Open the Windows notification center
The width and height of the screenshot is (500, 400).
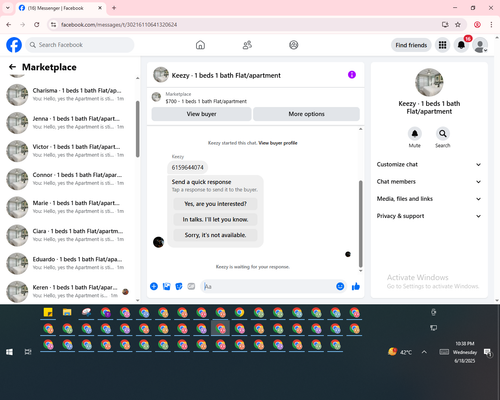point(488,352)
